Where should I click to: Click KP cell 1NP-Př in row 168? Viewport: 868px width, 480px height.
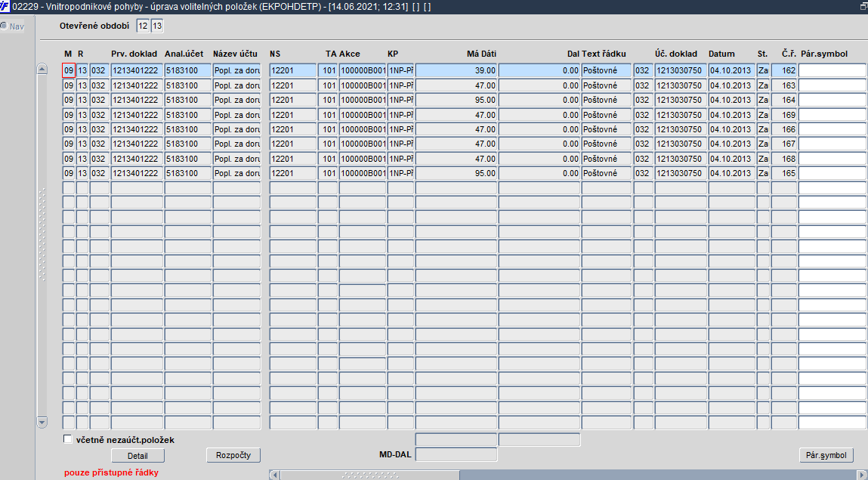pyautogui.click(x=400, y=158)
